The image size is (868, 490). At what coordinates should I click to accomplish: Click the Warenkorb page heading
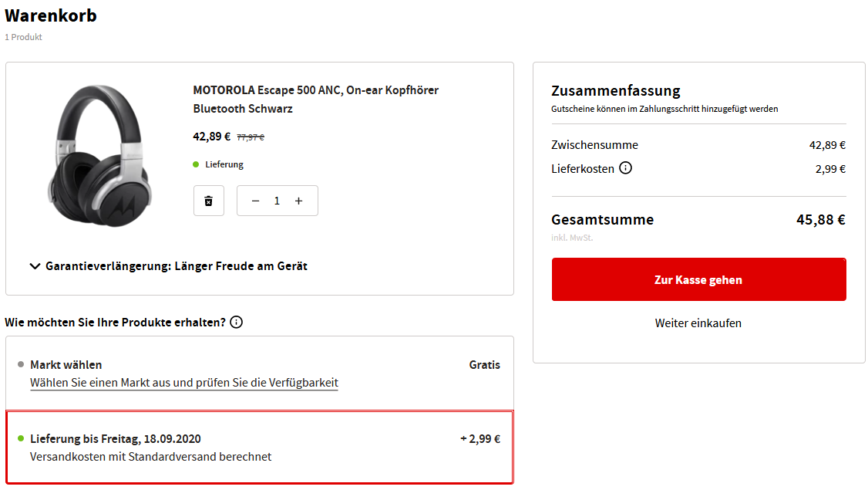[51, 15]
